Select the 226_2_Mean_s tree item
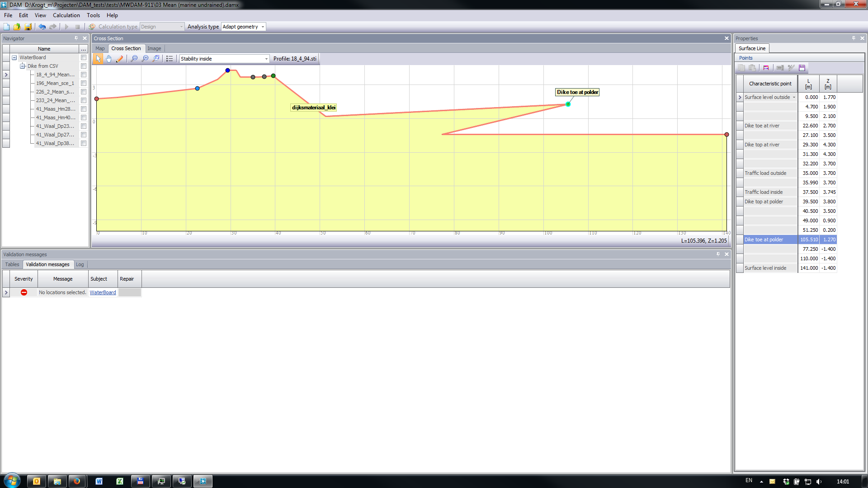The width and height of the screenshot is (868, 488). pos(56,92)
